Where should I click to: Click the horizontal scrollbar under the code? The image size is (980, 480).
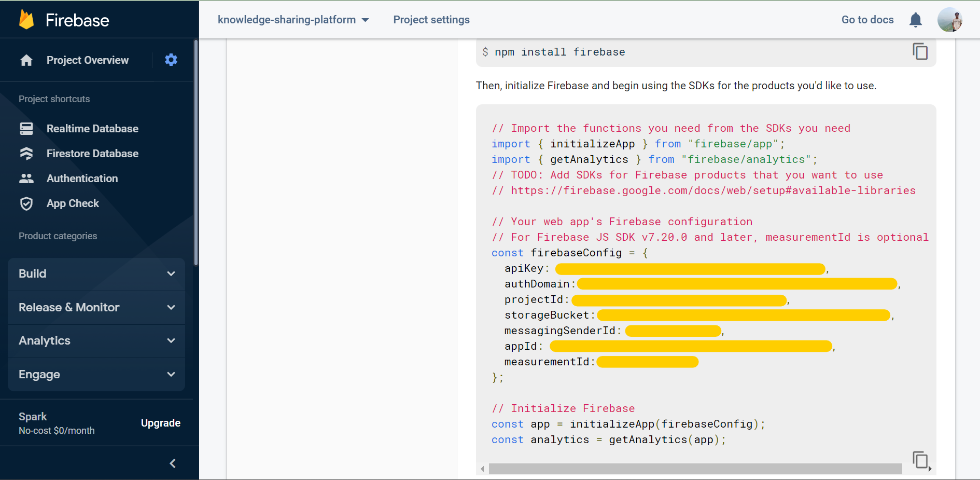695,469
